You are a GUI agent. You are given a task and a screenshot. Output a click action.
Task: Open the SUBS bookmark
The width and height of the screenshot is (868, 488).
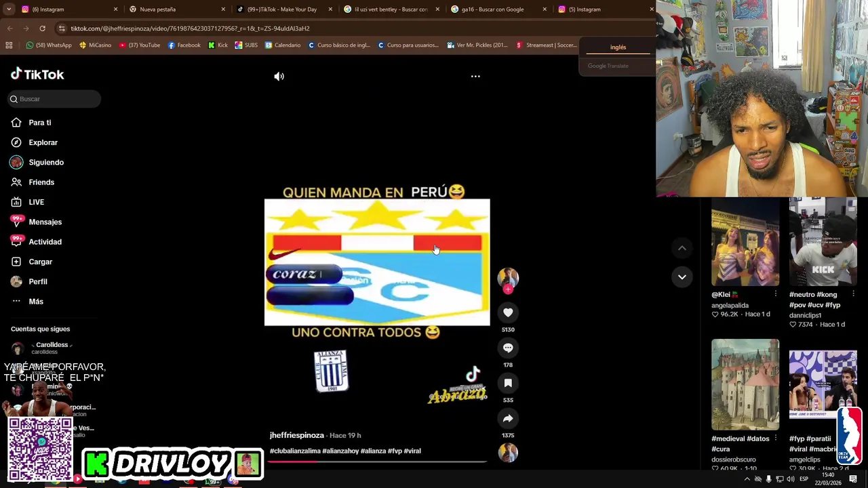click(246, 45)
